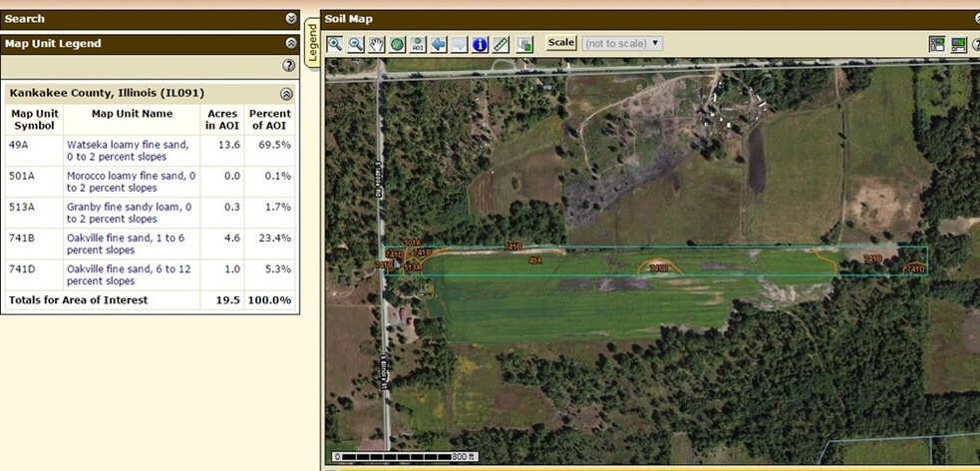Click the Scale button label
Viewport: 980px width, 471px height.
(x=561, y=43)
